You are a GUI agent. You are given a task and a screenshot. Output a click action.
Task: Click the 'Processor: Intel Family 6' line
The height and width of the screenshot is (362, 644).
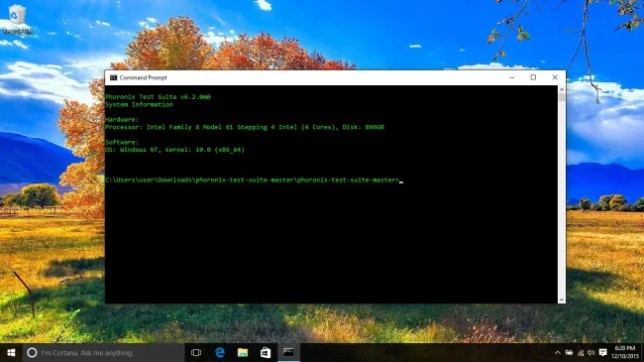pos(245,127)
